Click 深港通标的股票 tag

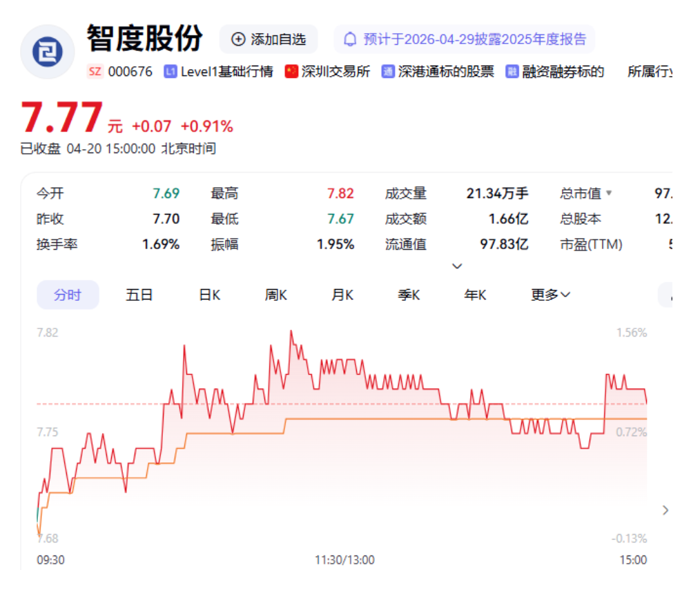click(446, 71)
